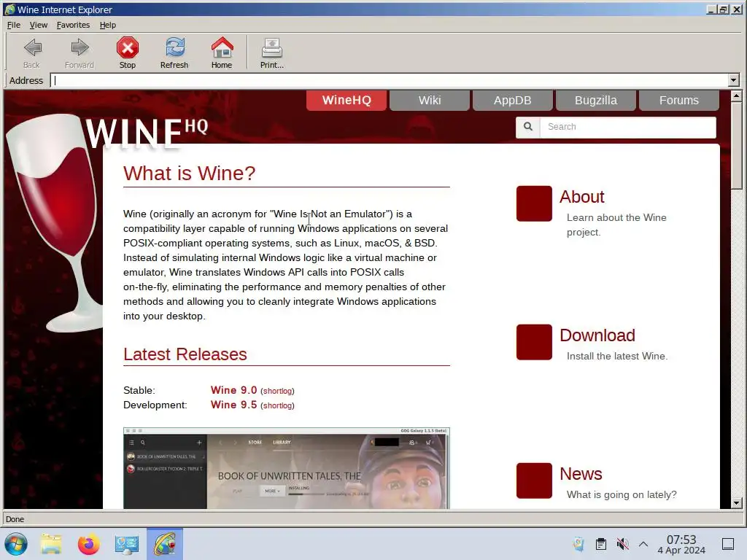
Task: Click the News red square icon
Action: 534,481
